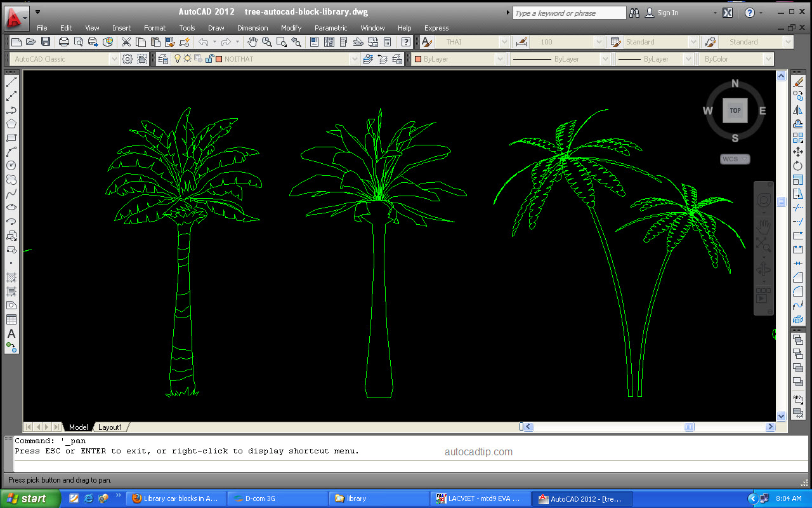Screen dimensions: 812x508
Task: Select the Line tool in Draw toolbar
Action: coord(11,82)
